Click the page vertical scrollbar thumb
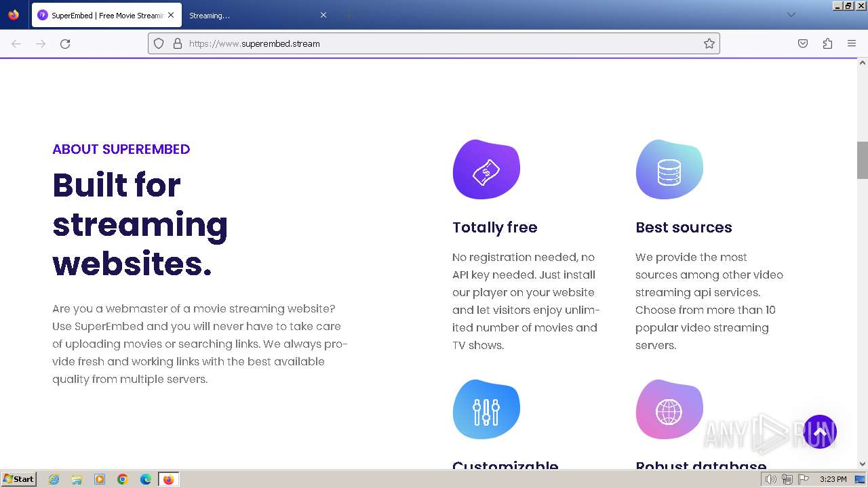 pos(863,160)
